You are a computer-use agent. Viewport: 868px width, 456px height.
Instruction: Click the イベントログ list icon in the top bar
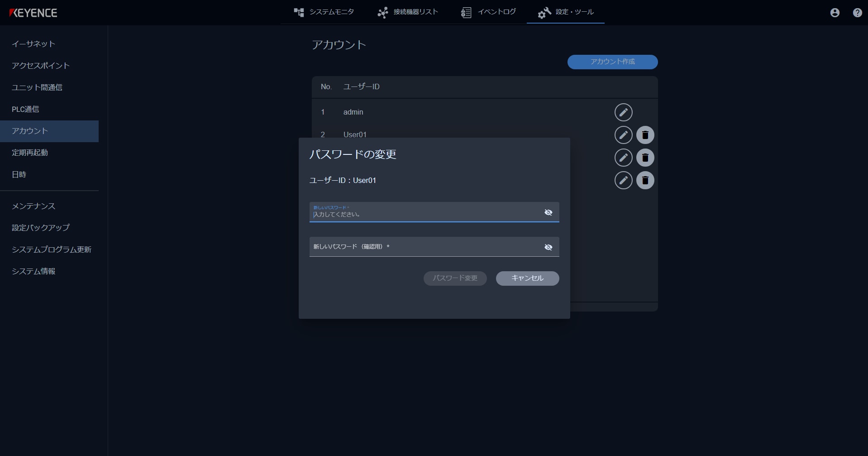[x=465, y=12]
